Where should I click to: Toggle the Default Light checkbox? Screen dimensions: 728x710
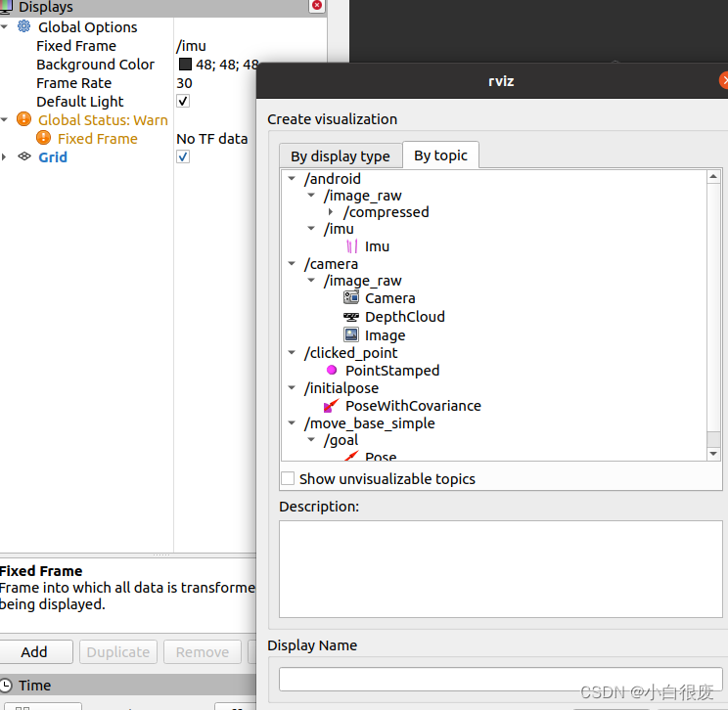click(183, 101)
